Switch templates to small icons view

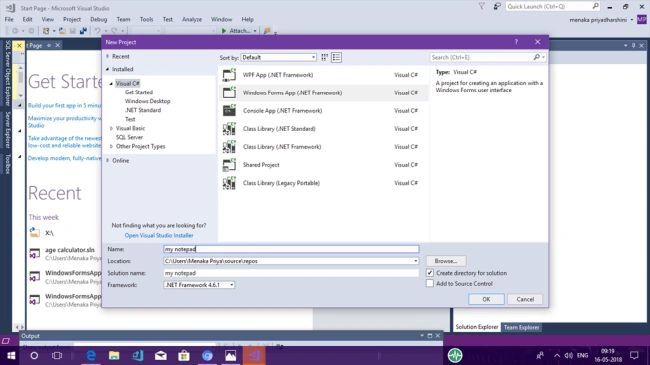pos(325,57)
